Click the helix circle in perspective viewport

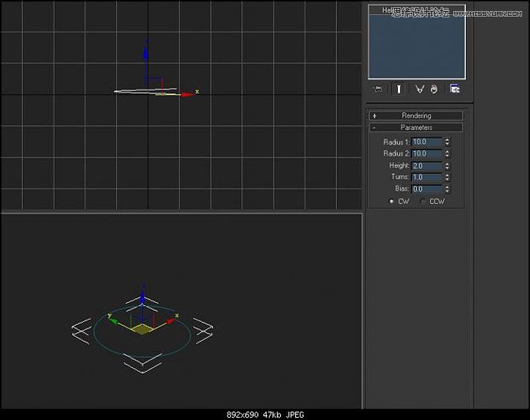coord(142,357)
